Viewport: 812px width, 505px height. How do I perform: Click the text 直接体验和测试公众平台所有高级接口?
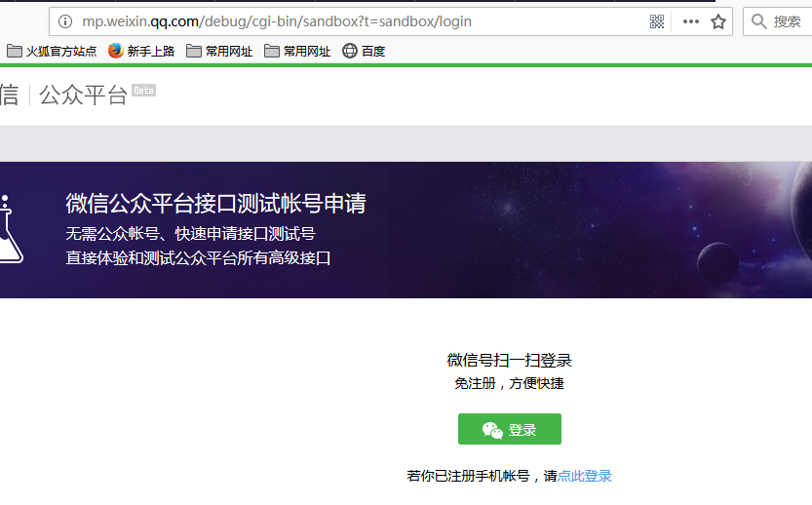198,257
